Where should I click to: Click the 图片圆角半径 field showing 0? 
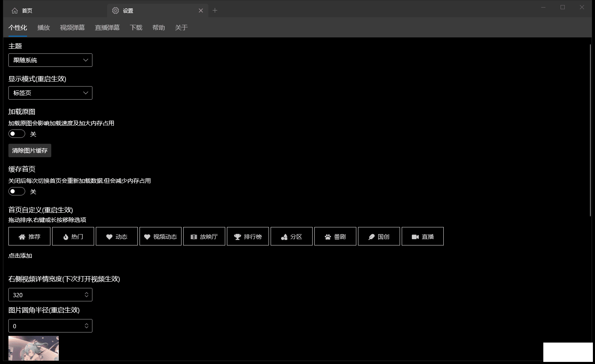tap(50, 326)
